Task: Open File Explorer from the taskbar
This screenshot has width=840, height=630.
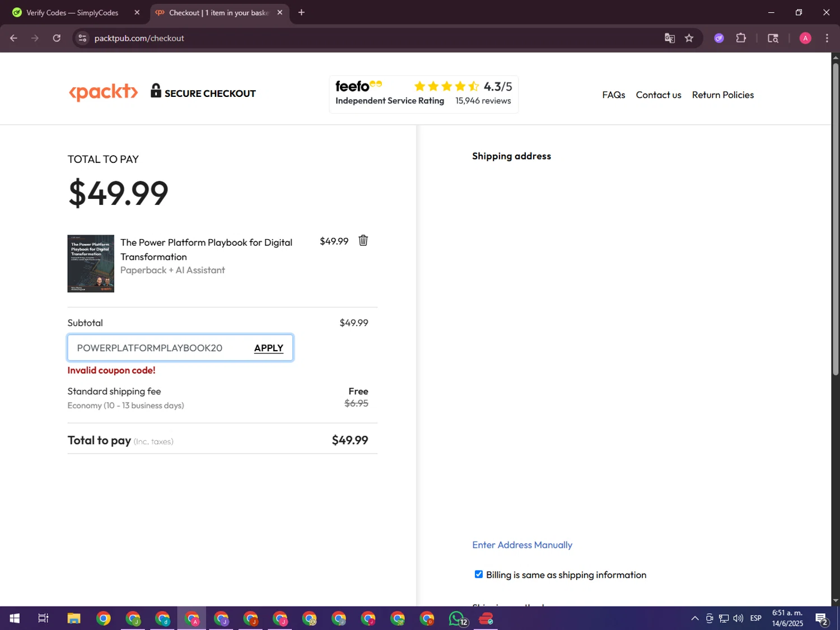Action: coord(73,618)
